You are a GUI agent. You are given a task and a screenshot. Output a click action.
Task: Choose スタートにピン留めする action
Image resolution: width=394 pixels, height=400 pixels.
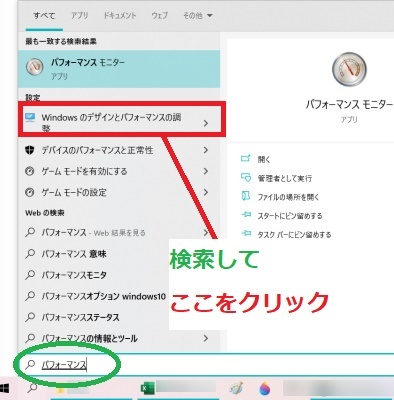click(290, 216)
